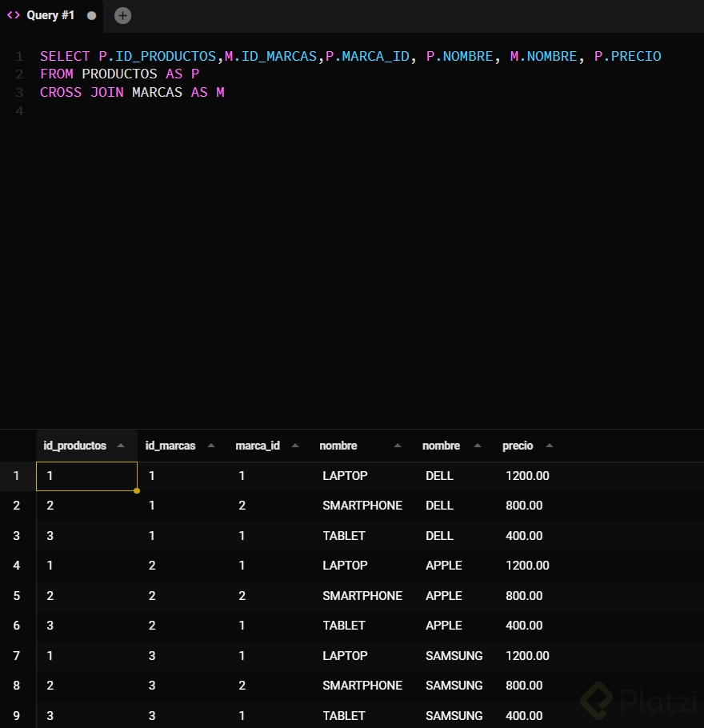Click FROM PRODUCTOS AS P line

coord(120,74)
